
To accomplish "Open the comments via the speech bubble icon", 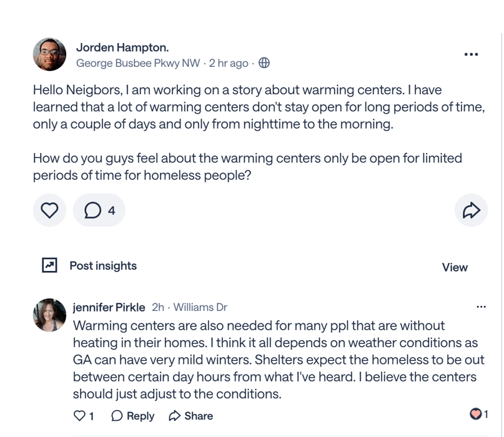I will click(x=92, y=210).
